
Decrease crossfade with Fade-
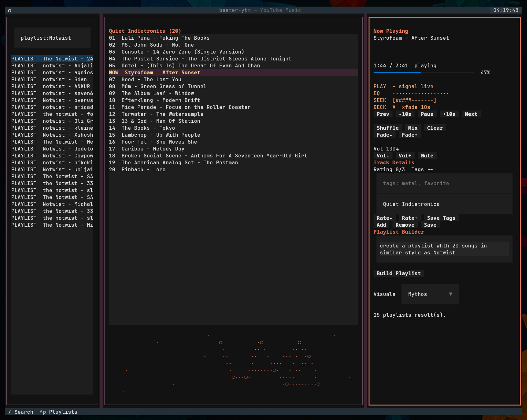point(384,135)
